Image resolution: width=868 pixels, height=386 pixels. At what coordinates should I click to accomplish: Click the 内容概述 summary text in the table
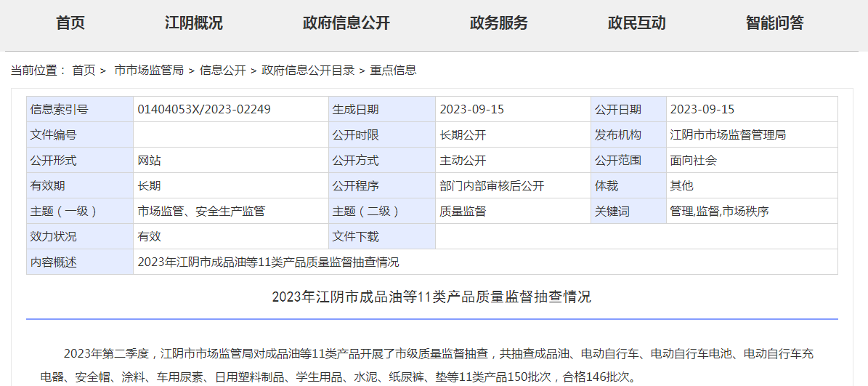(268, 262)
